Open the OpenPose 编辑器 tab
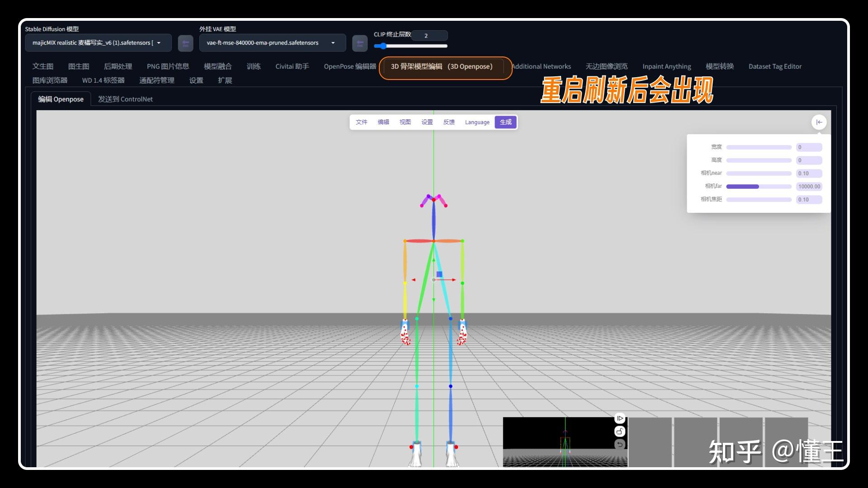The width and height of the screenshot is (868, 488). [x=350, y=66]
